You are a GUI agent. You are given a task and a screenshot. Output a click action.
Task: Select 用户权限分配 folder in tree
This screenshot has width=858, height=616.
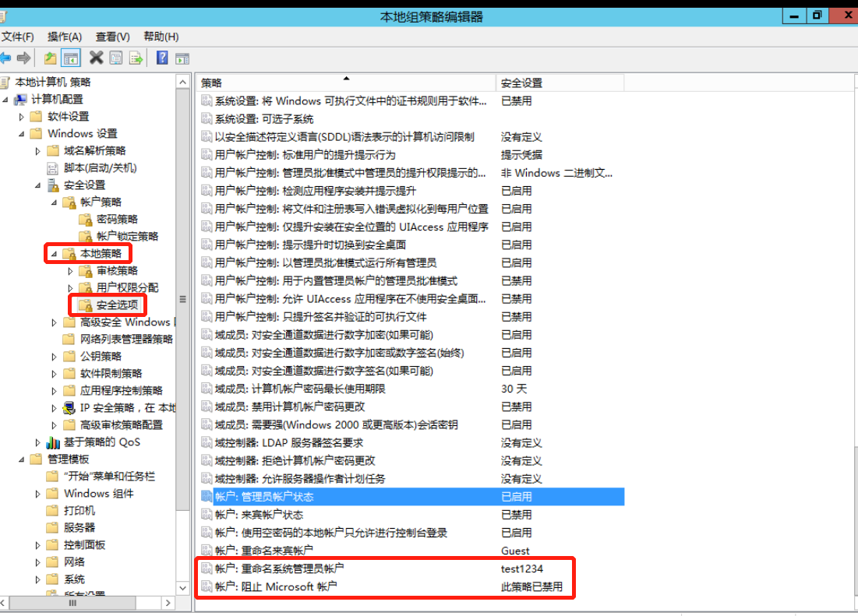point(127,288)
